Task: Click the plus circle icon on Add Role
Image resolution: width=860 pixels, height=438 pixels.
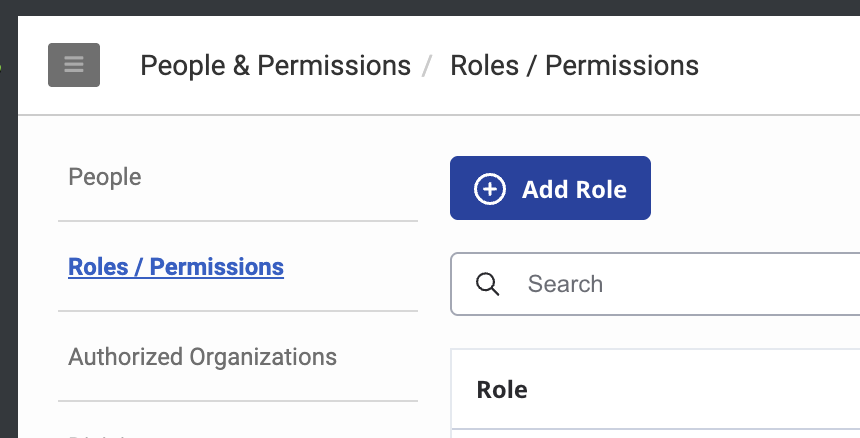Action: tap(489, 189)
